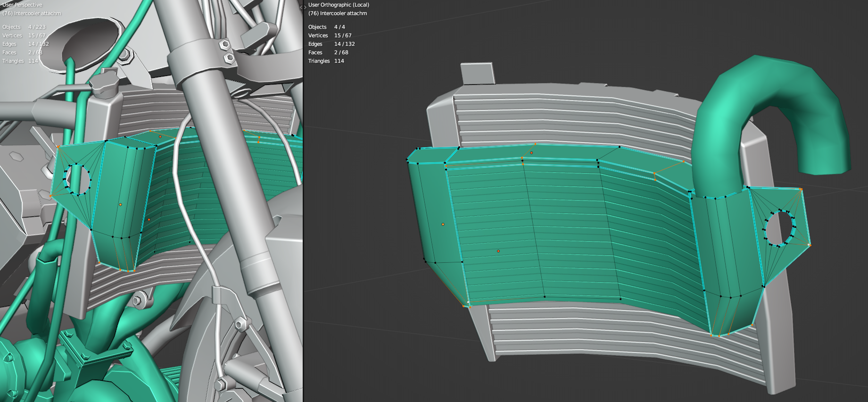Click Faces '2 / 68' in the perspective viewport
Viewport: 868px width, 402px height.
(35, 52)
